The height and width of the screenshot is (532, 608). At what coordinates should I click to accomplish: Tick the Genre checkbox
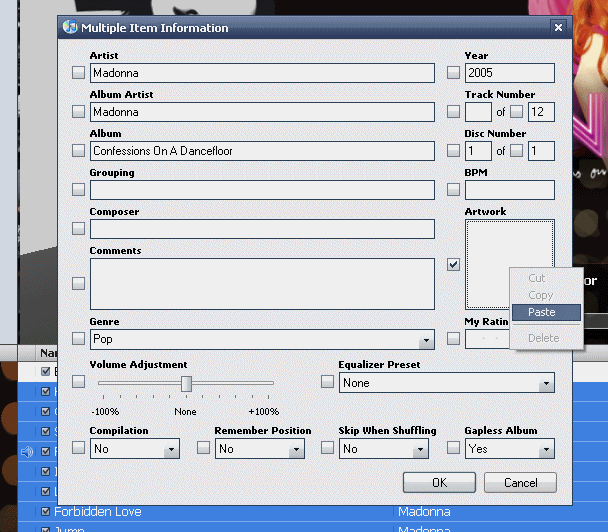tap(78, 339)
